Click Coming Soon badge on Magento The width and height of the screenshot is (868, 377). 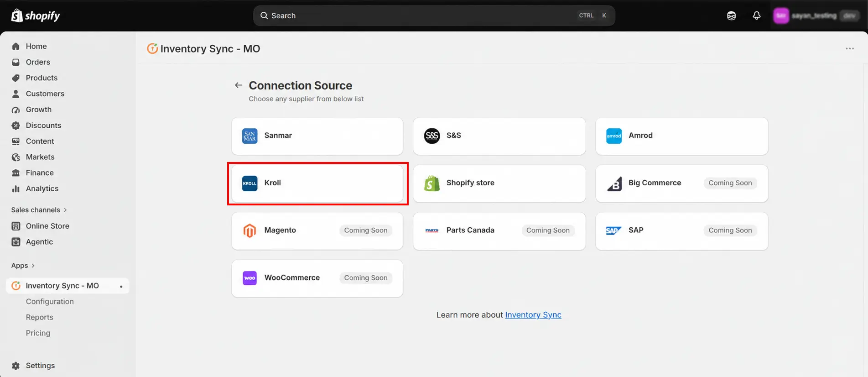(x=365, y=230)
